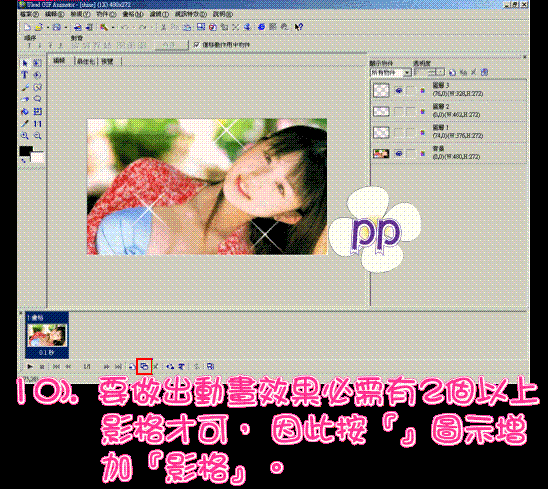This screenshot has width=548, height=489.
Task: Switch to the Optimize tab
Action: tap(86, 61)
